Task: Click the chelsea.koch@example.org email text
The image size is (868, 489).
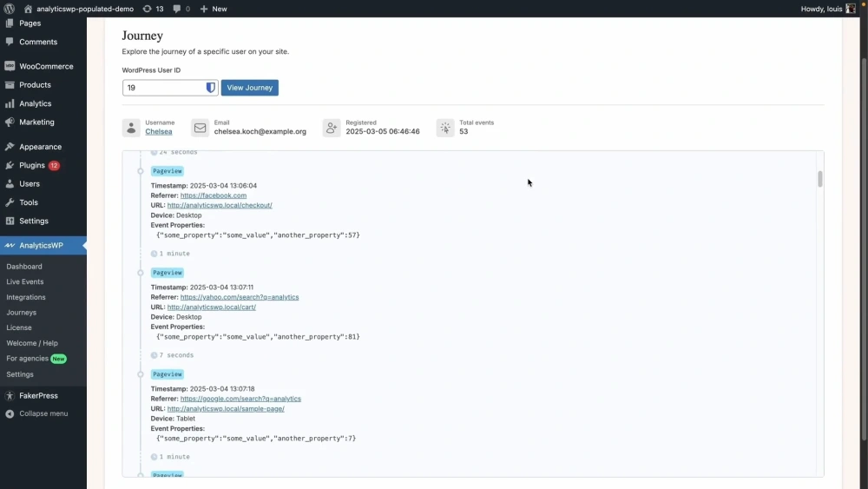Action: (x=260, y=132)
